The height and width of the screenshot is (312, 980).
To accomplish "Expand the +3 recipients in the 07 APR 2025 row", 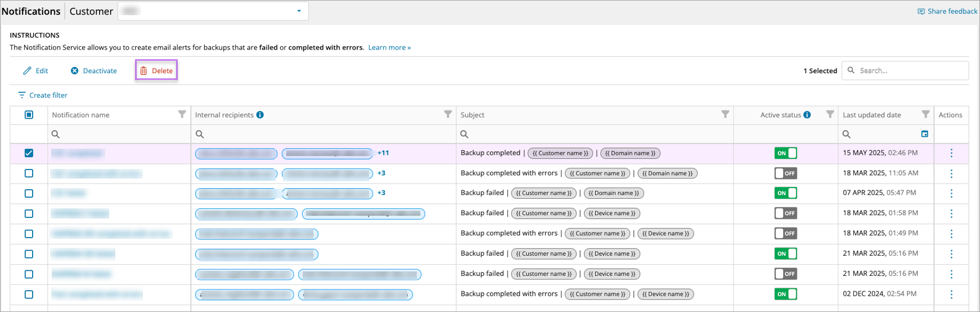I will (381, 193).
